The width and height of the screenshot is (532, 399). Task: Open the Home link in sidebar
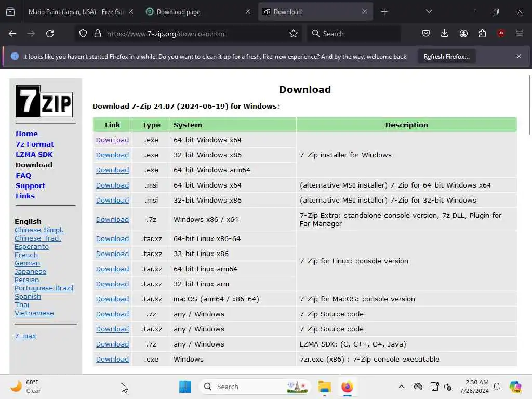pyautogui.click(x=27, y=134)
